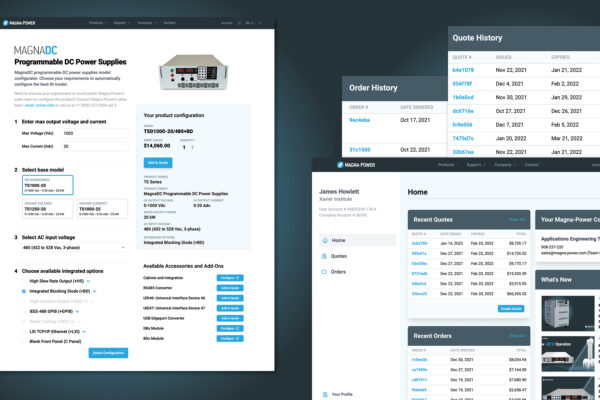Click the Expires column header in Quote History
Screen dimensions: 600x400
click(560, 57)
